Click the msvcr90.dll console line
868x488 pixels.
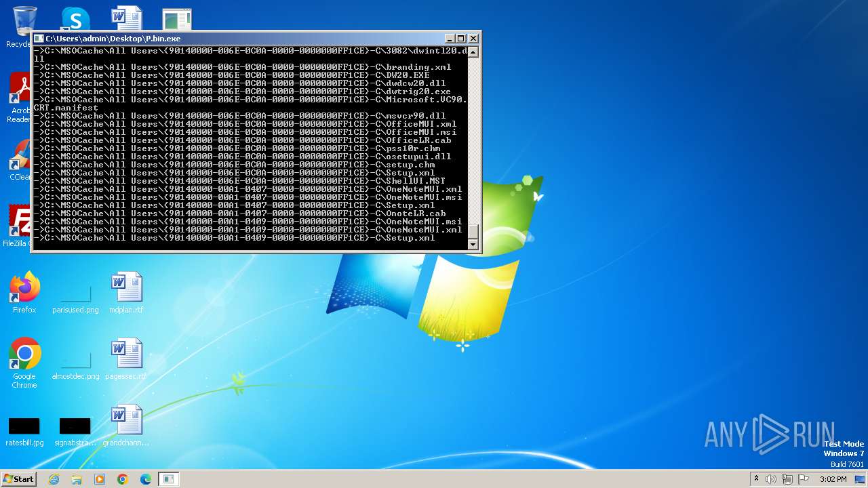pyautogui.click(x=240, y=116)
